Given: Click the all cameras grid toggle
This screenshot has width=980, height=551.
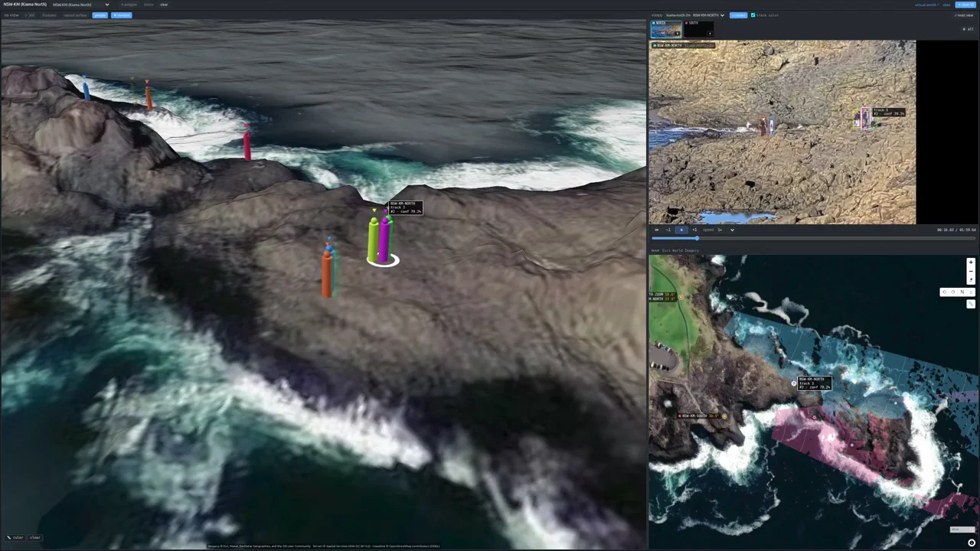Looking at the screenshot, I should (967, 29).
